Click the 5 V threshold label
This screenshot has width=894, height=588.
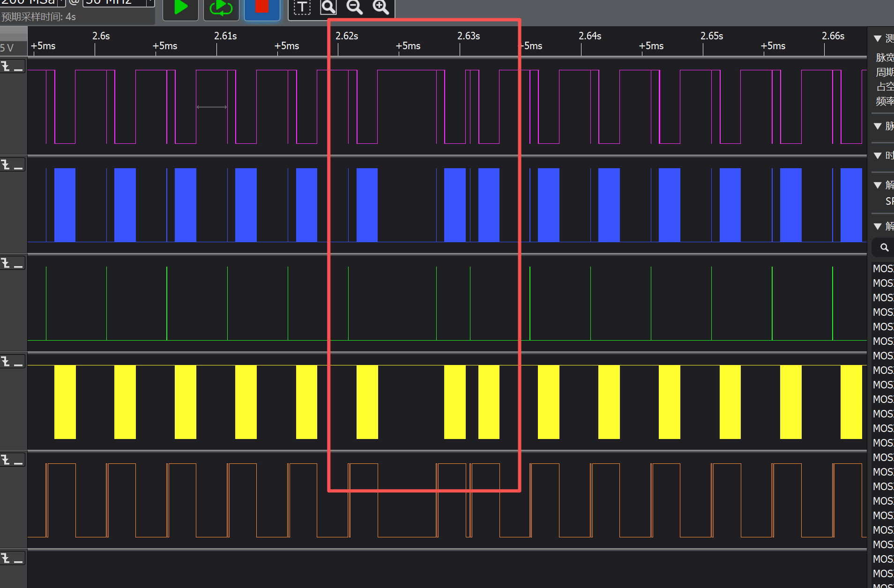tap(7, 48)
